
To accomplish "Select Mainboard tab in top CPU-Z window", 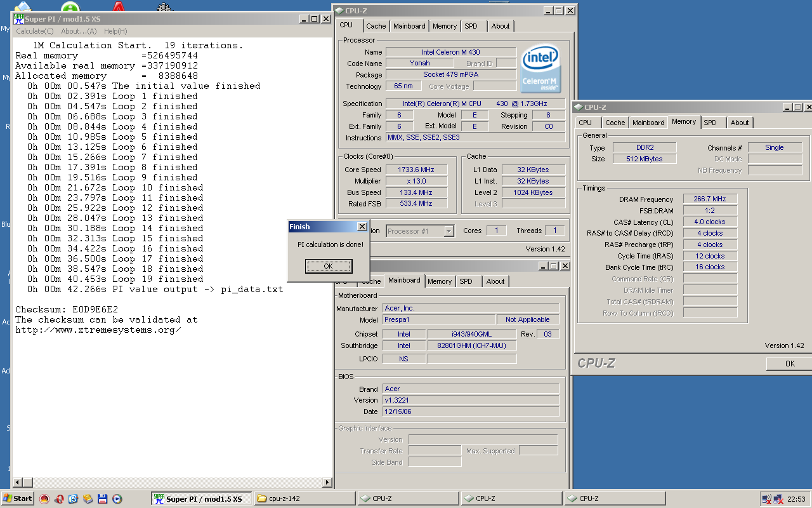I will (409, 26).
